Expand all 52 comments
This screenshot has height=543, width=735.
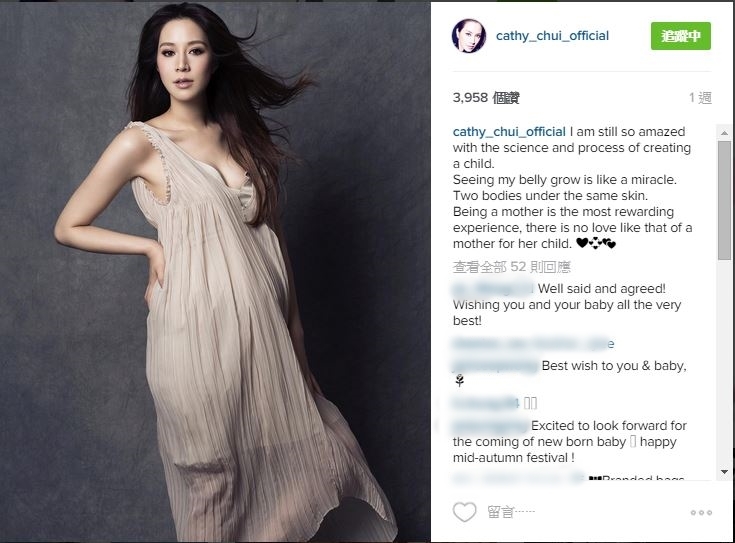[511, 267]
